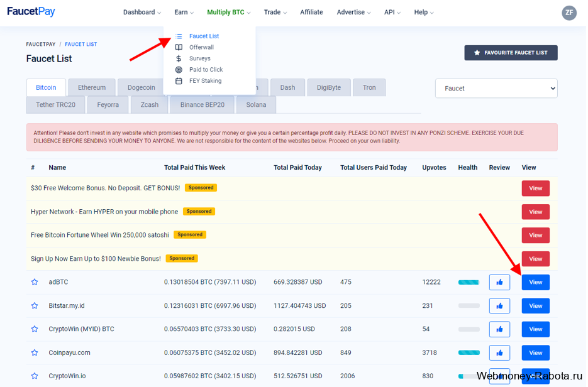Click the Faucet List menu icon
This screenshot has height=387, width=588.
(x=179, y=36)
